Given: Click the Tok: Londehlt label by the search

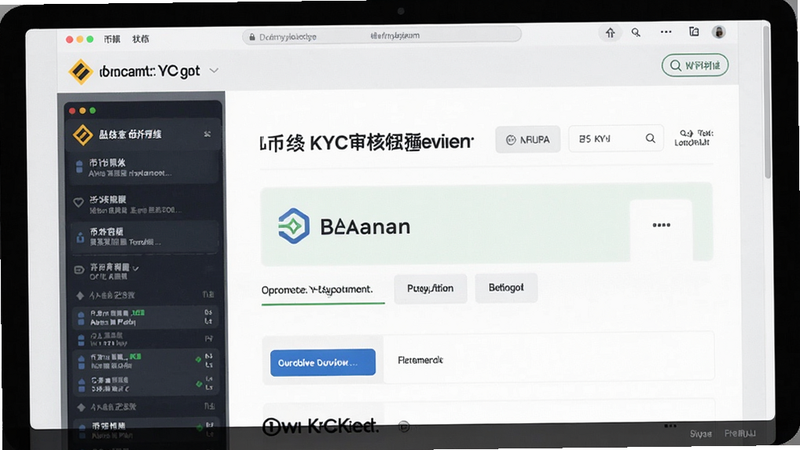Looking at the screenshot, I should tap(693, 138).
